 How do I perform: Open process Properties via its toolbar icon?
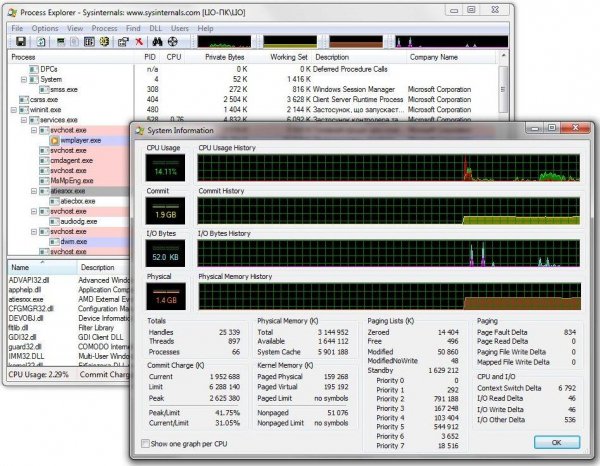[x=123, y=41]
